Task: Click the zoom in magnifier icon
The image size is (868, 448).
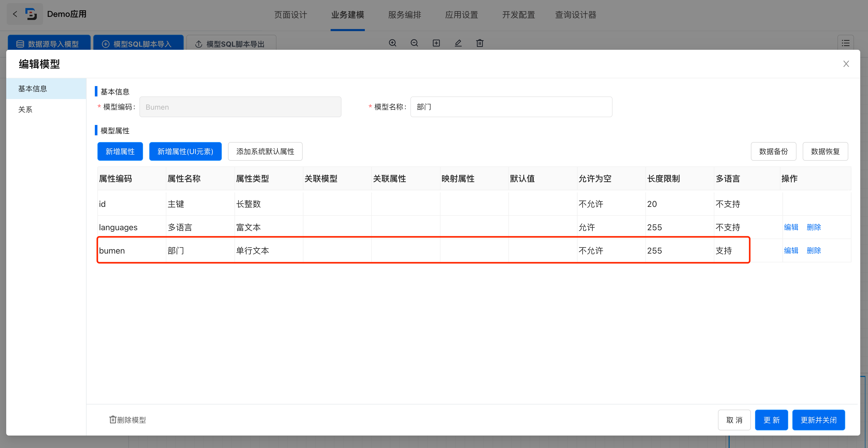Action: point(393,43)
